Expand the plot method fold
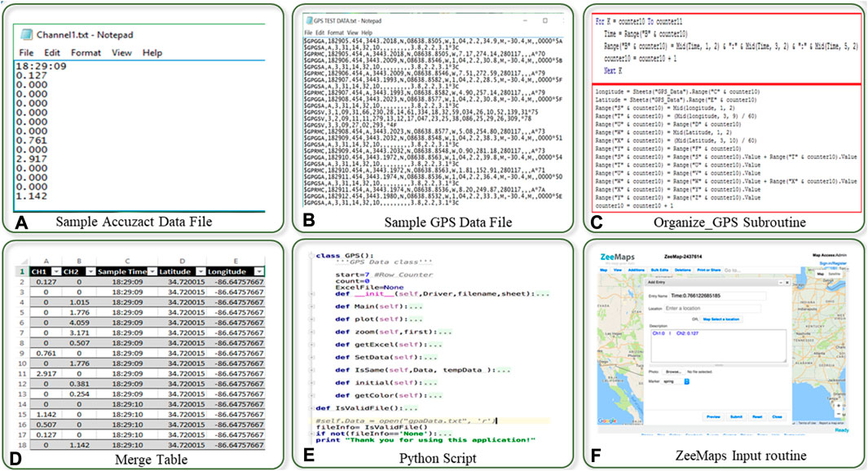This screenshot has width=868, height=471. click(x=312, y=319)
